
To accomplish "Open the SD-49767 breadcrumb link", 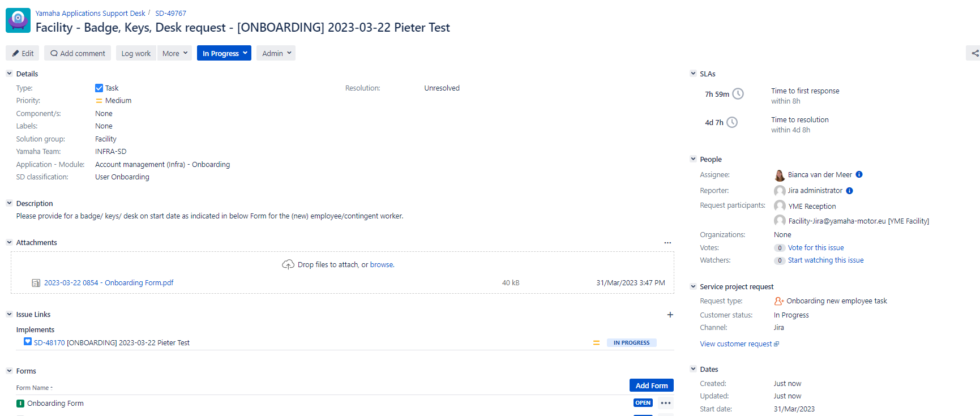I will point(170,13).
